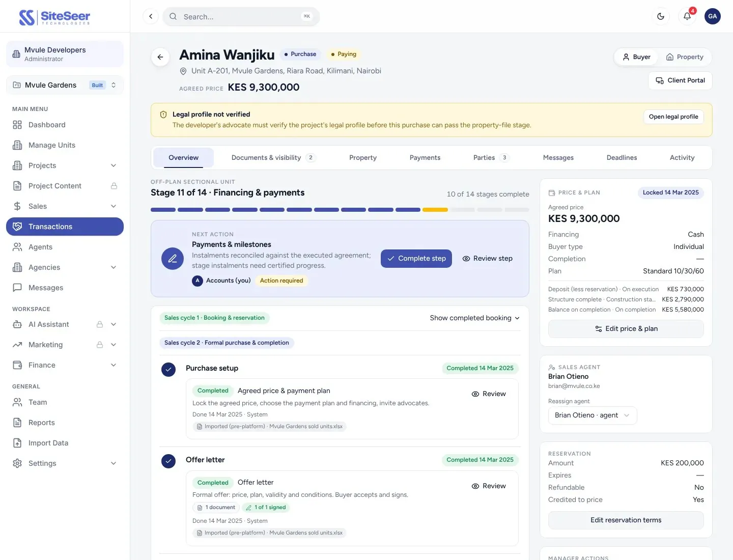Review the Offer letter step
Viewport: 733px width, 560px height.
tap(489, 486)
